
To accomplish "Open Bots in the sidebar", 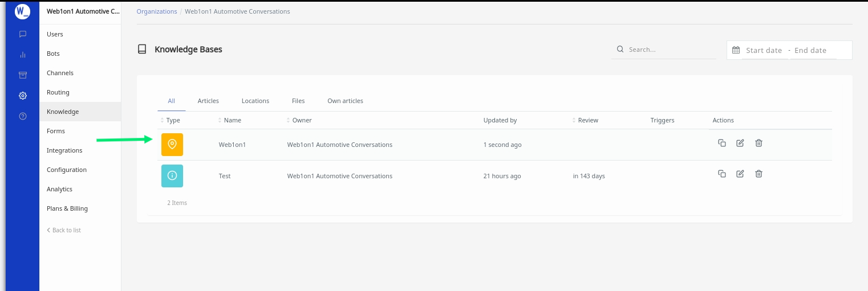I will [x=80, y=54].
